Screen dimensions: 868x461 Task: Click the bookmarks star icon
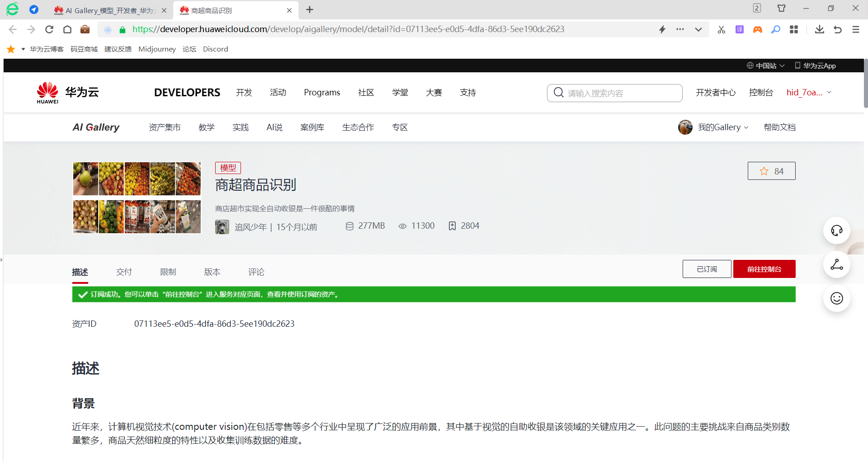11,49
